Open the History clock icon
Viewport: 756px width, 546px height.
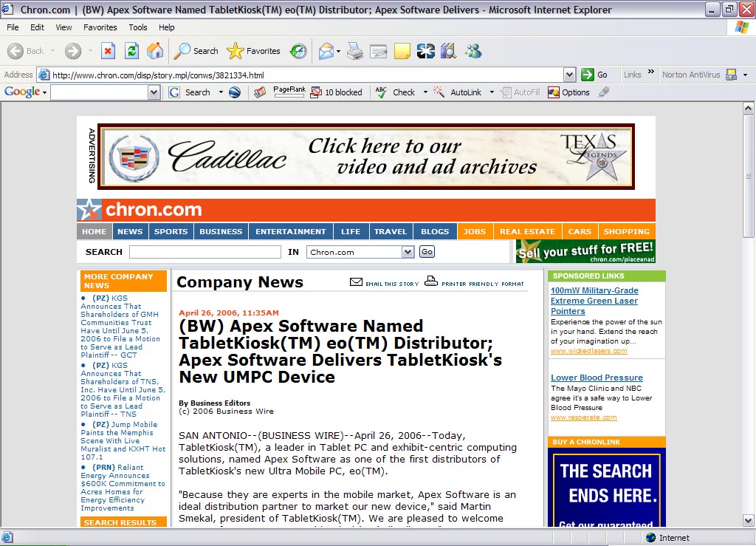(298, 51)
